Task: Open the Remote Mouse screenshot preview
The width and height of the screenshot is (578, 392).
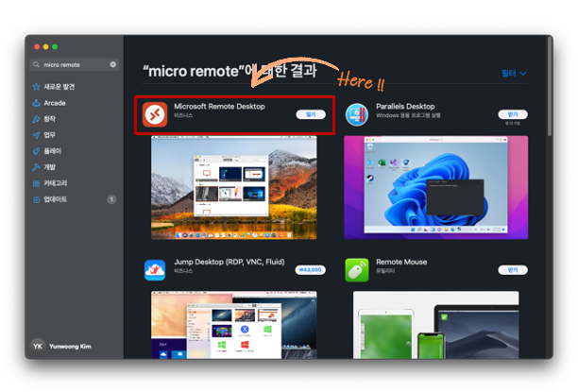Action: 435,325
